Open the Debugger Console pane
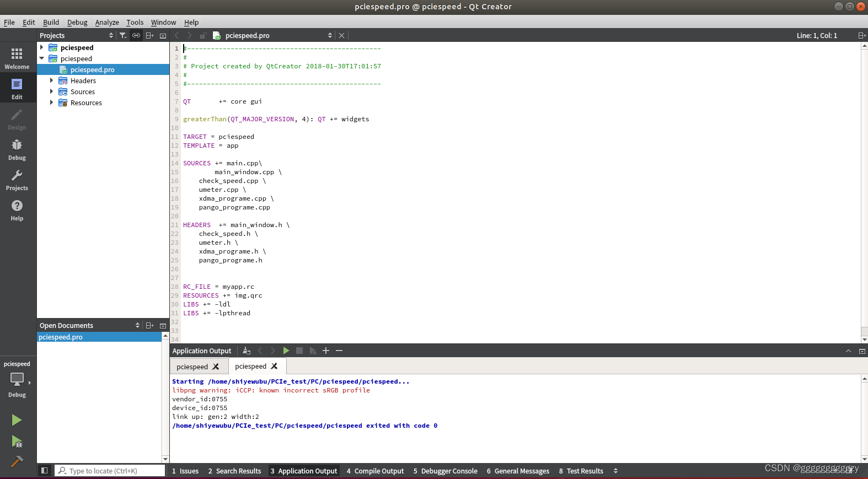Screen dimensions: 868x479 click(x=445, y=471)
